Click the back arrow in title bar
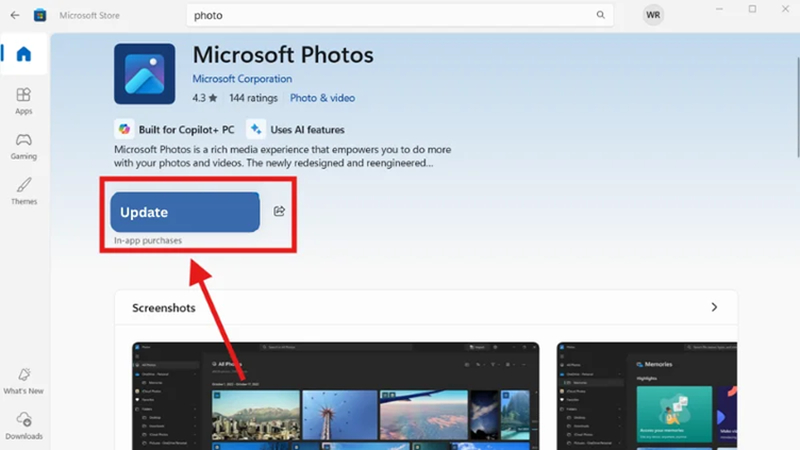 15,15
